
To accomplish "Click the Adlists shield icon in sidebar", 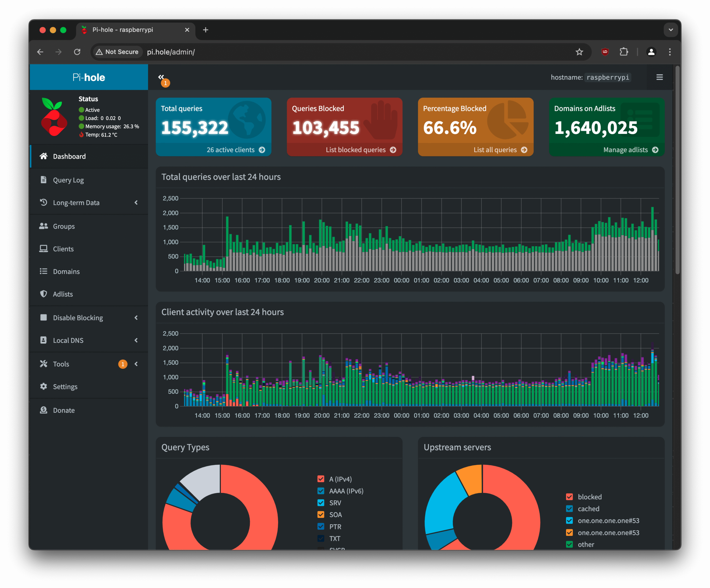I will (x=44, y=294).
